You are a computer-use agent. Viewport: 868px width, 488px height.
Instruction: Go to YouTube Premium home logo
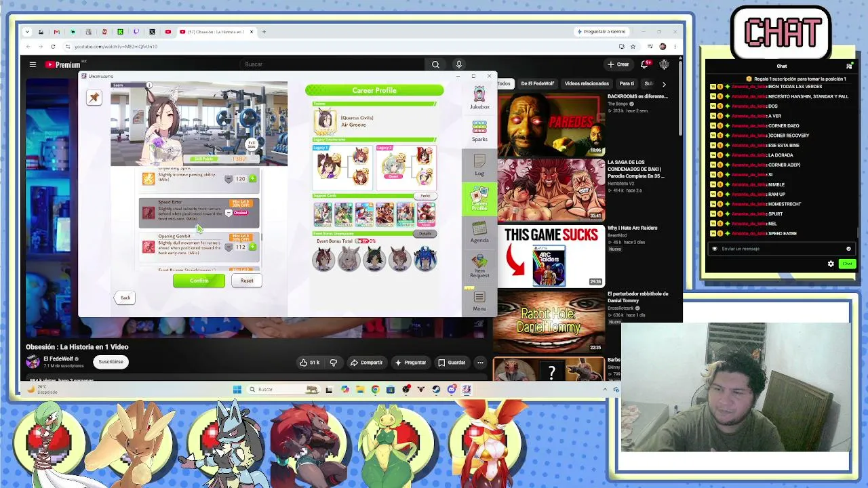[x=64, y=64]
